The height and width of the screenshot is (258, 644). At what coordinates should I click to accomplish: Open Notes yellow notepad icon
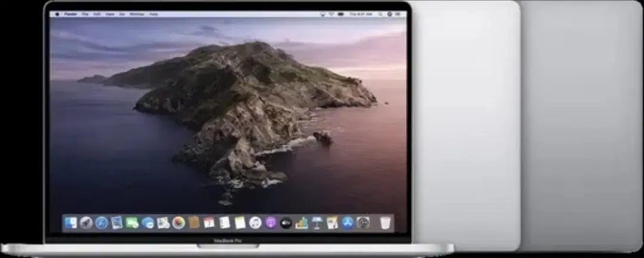coord(240,223)
